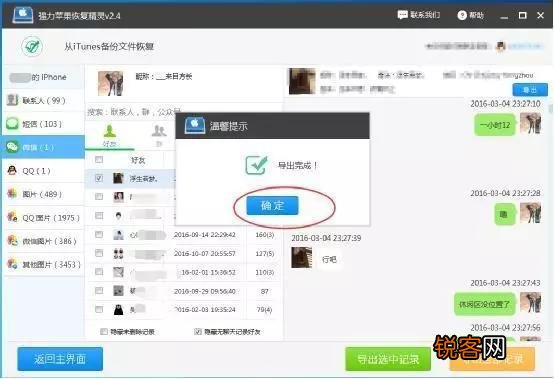The width and height of the screenshot is (554, 379).
Task: Click the 行吧 chat message
Action: [x=329, y=259]
